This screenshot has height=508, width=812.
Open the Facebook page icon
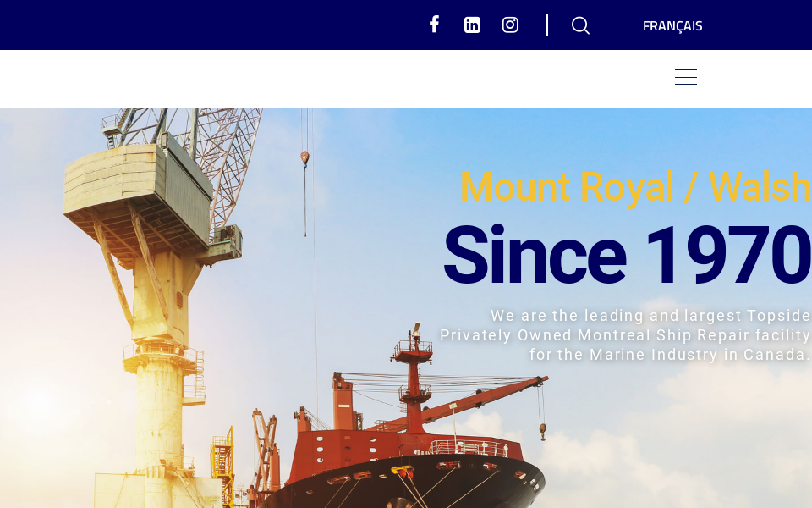(x=434, y=25)
